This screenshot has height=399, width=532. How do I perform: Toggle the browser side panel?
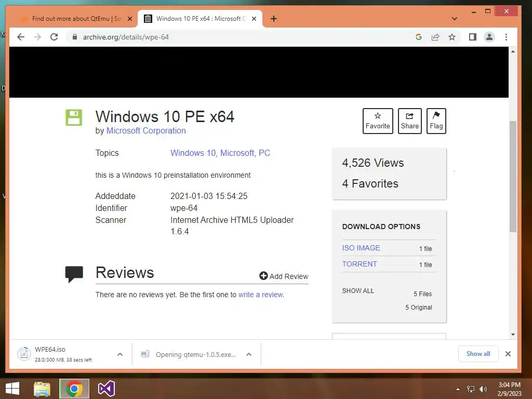[473, 37]
